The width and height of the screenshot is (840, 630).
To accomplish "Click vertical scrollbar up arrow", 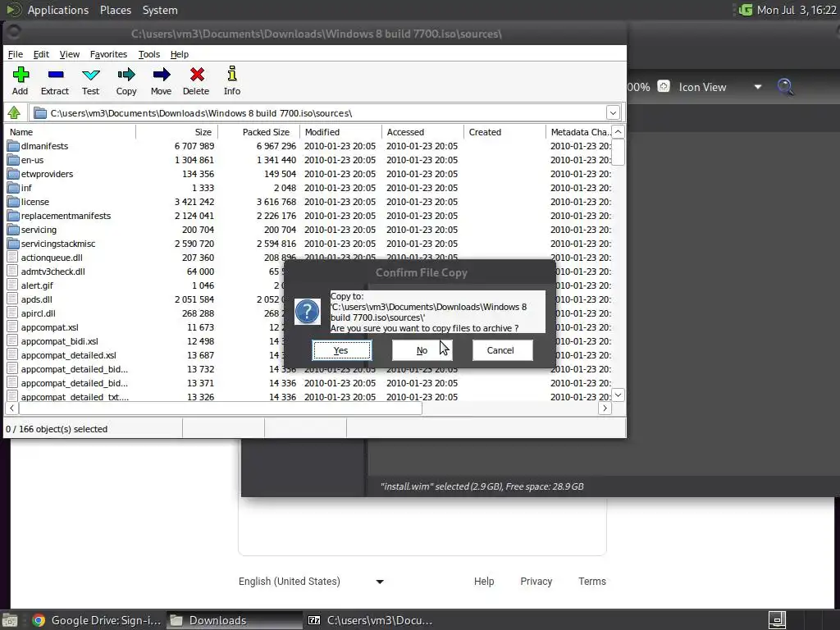I will tap(619, 132).
